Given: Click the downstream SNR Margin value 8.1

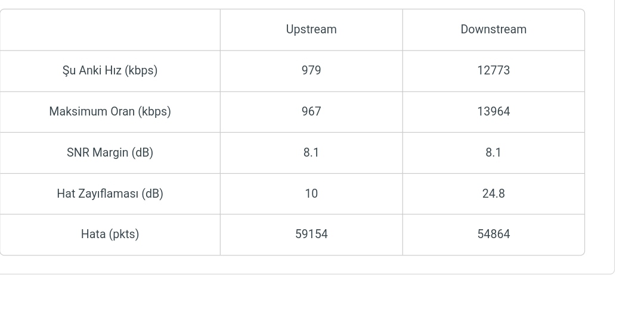Looking at the screenshot, I should (493, 153).
